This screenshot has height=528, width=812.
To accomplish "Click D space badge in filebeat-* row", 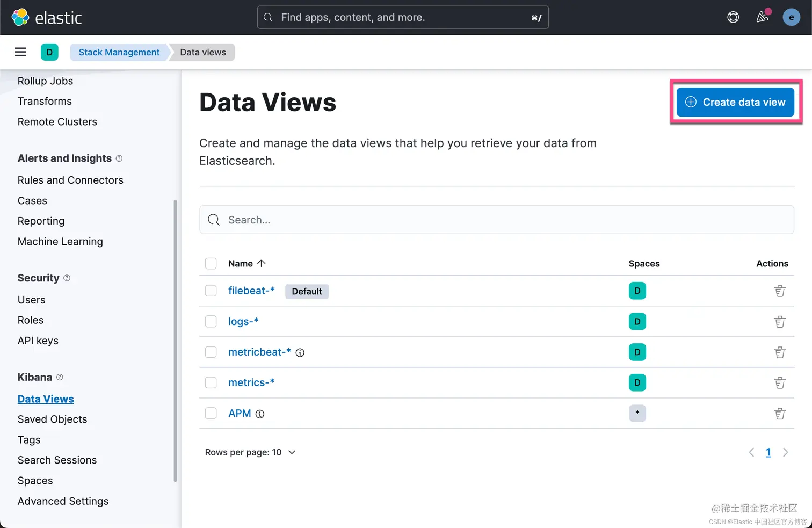I will 637,291.
